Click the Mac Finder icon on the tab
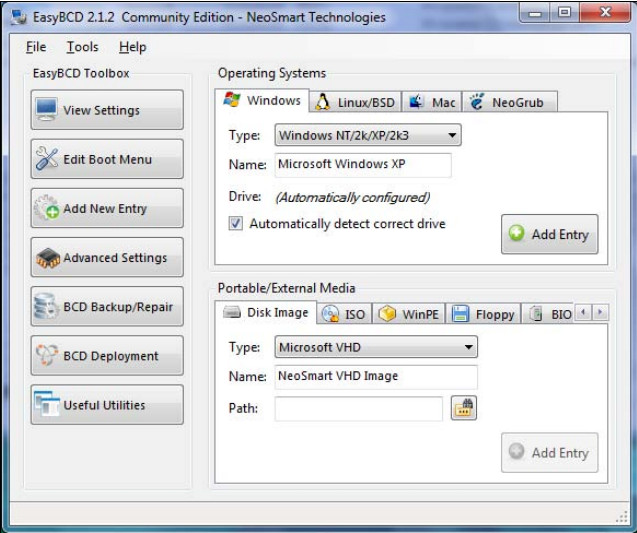 click(416, 102)
